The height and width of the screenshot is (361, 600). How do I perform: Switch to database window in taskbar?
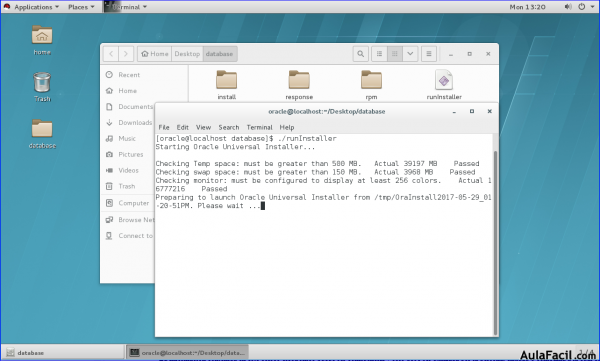click(x=63, y=353)
